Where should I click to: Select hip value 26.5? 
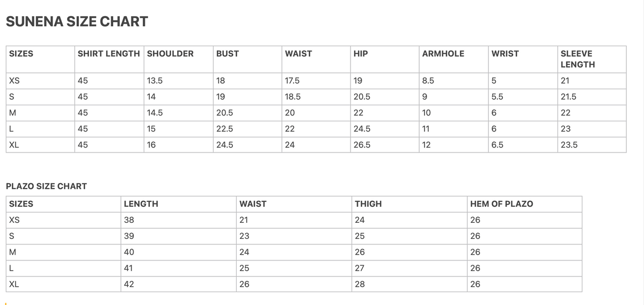click(x=362, y=145)
